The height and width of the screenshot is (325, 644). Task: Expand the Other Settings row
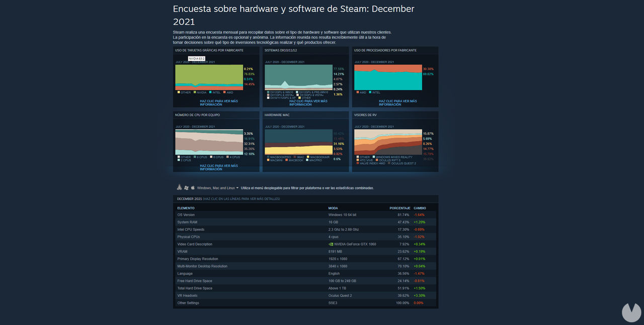point(305,303)
